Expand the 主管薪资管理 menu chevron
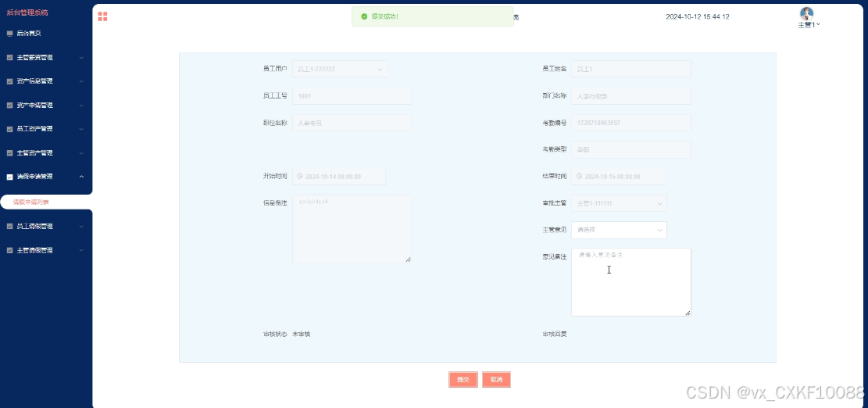868x408 pixels. 81,58
